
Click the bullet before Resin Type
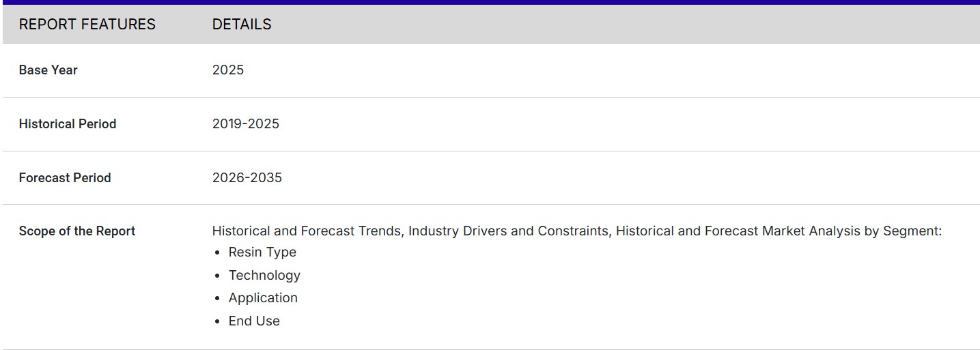pos(217,253)
